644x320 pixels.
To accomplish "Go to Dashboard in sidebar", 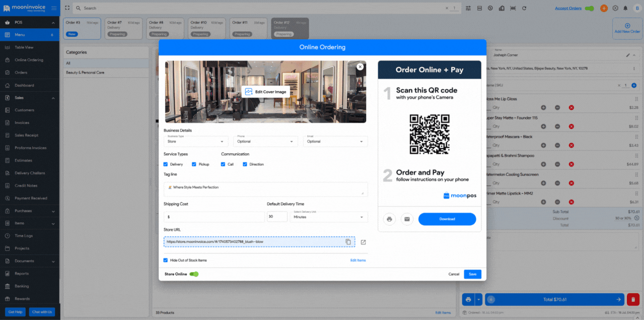I will click(30, 85).
